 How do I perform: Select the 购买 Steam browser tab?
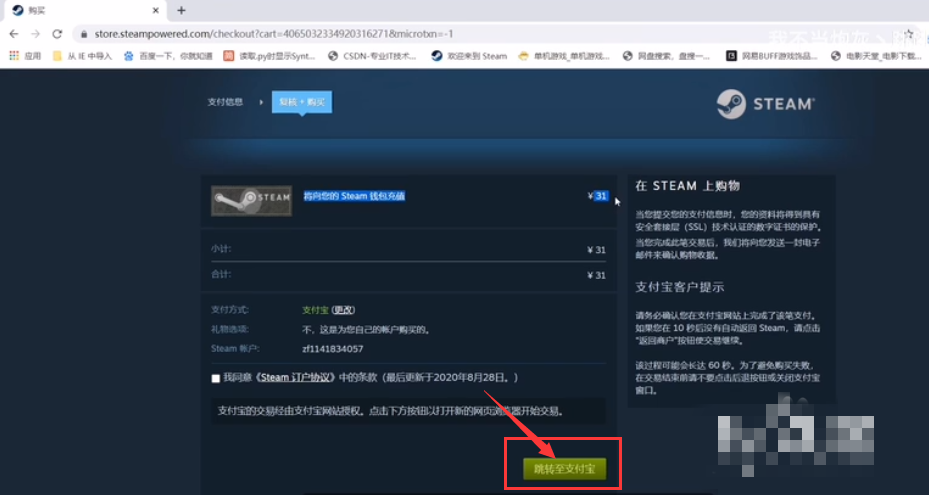[x=86, y=10]
